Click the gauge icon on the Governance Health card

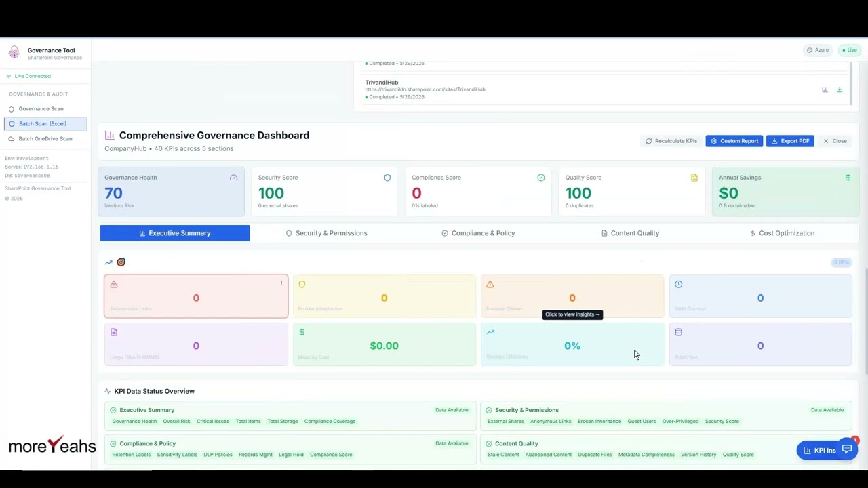(x=233, y=178)
